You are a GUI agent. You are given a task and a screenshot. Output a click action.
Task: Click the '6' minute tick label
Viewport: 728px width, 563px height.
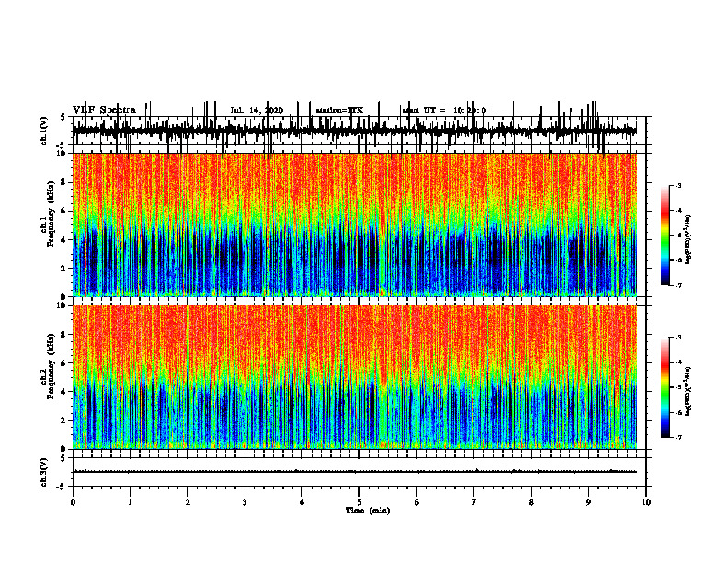tap(417, 502)
